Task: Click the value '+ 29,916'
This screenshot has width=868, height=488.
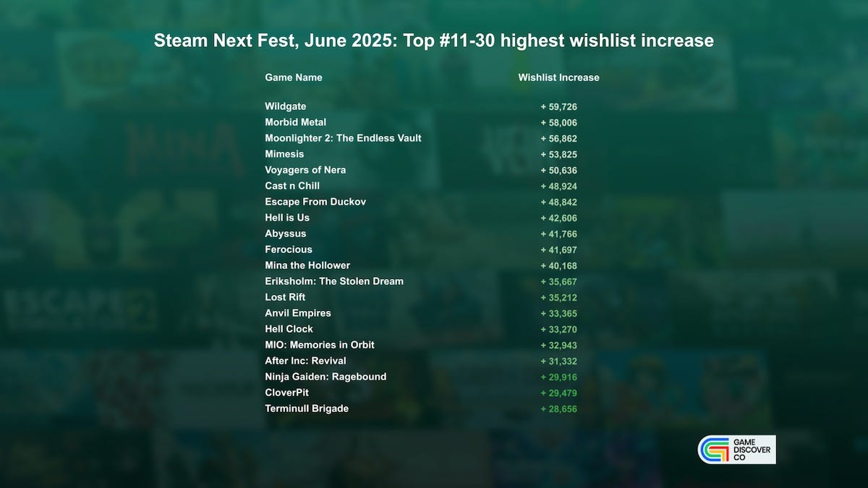Action: click(558, 377)
